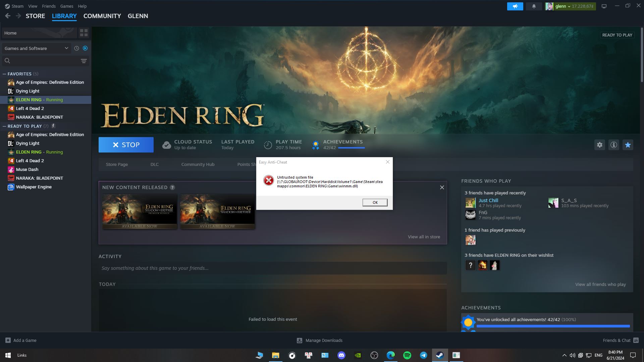644x362 pixels.
Task: Click the cloud status icon showing Up to date
Action: point(167,144)
